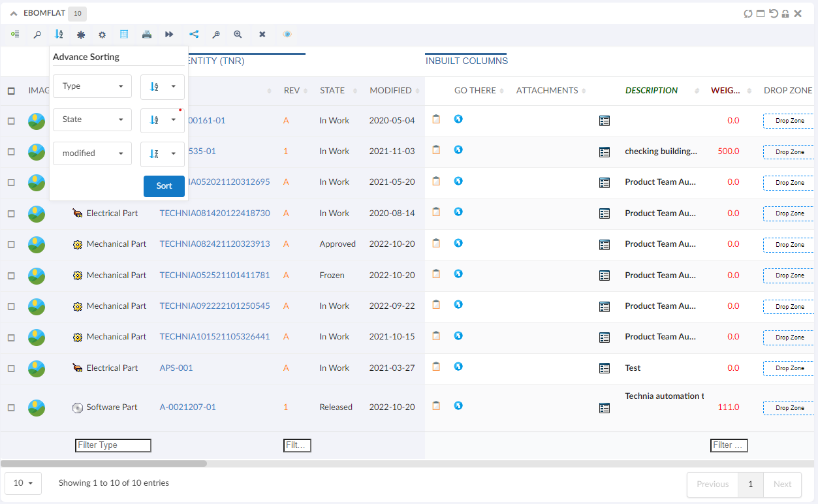Select the checkbox for the A-0021207-01 row
818x504 pixels.
pos(11,407)
